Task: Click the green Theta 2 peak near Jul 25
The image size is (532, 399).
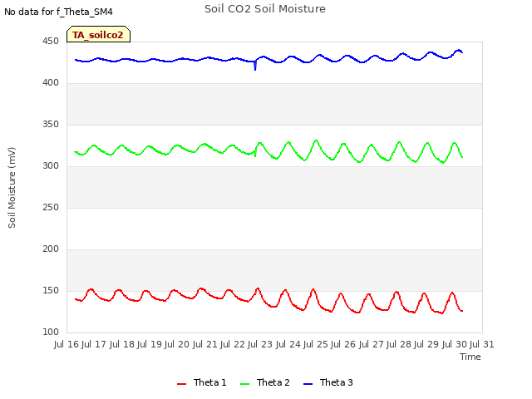Action: click(x=316, y=140)
